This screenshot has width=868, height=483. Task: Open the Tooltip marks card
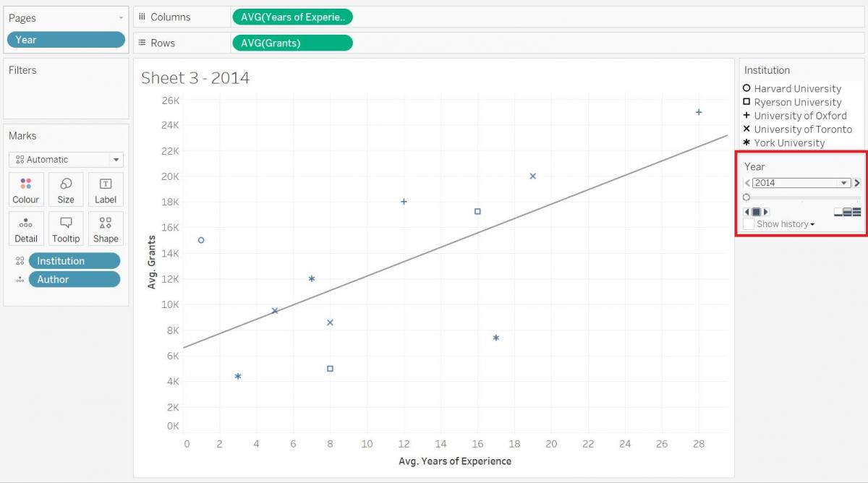(66, 228)
